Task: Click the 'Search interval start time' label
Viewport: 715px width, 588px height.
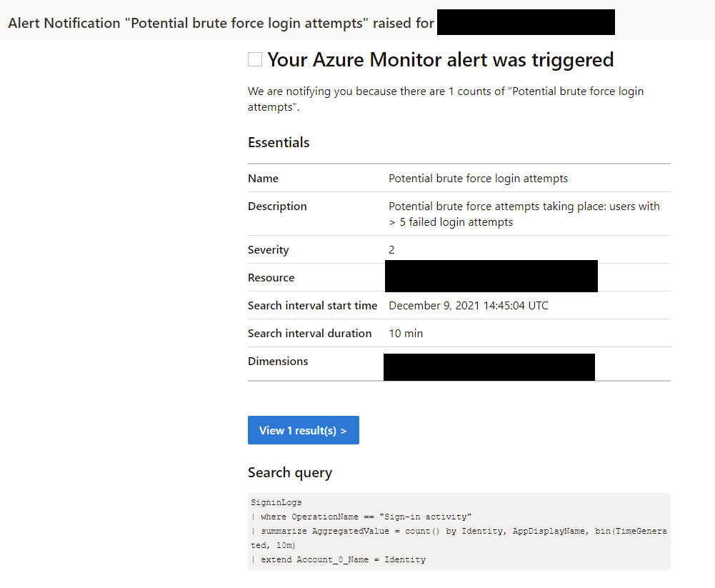Action: (x=312, y=306)
